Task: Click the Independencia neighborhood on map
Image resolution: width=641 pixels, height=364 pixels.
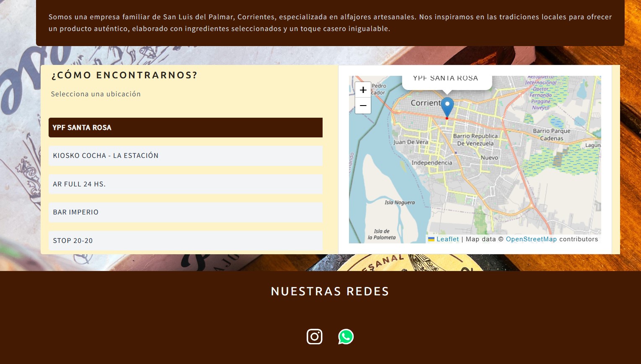Action: 432,163
